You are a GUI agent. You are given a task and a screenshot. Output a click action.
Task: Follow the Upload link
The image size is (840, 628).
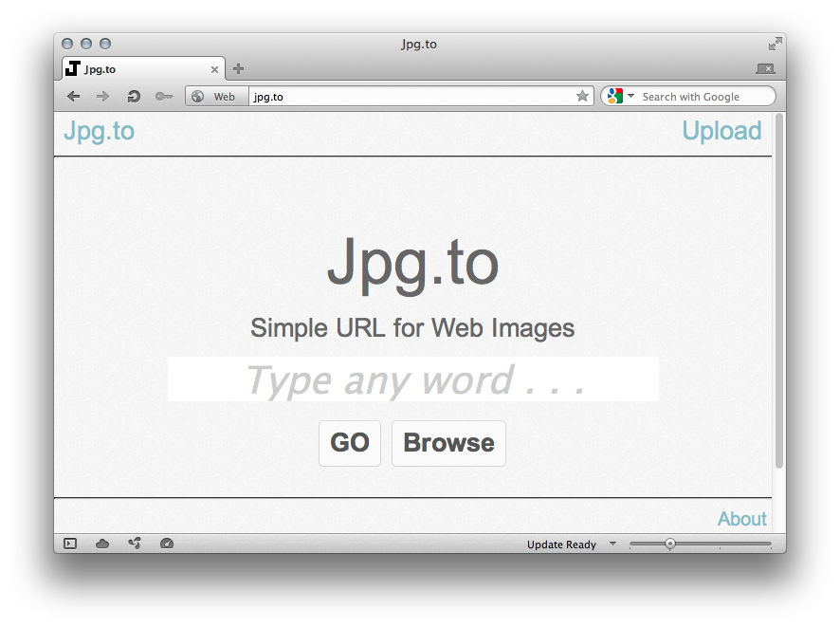[721, 131]
